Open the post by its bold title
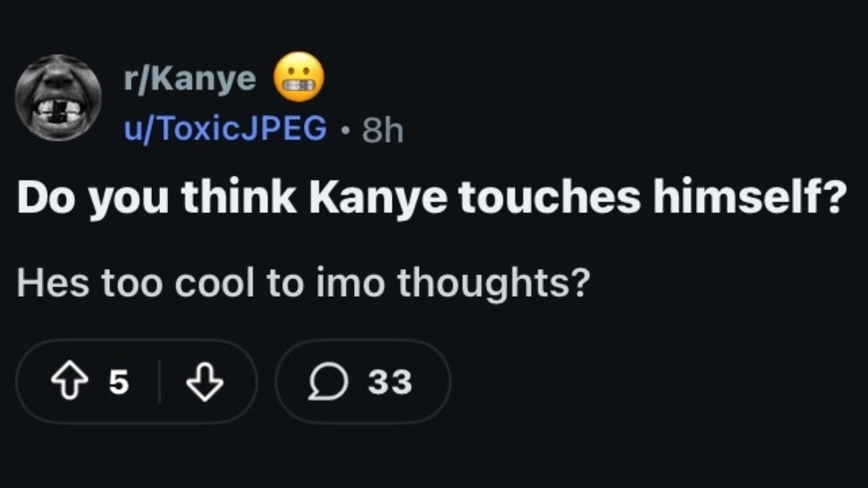The width and height of the screenshot is (868, 488). pos(431,197)
